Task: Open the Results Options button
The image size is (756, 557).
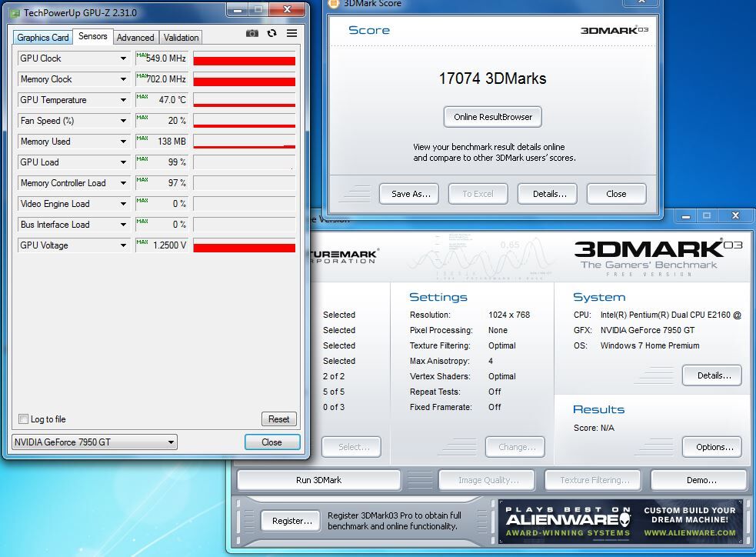Action: point(712,447)
